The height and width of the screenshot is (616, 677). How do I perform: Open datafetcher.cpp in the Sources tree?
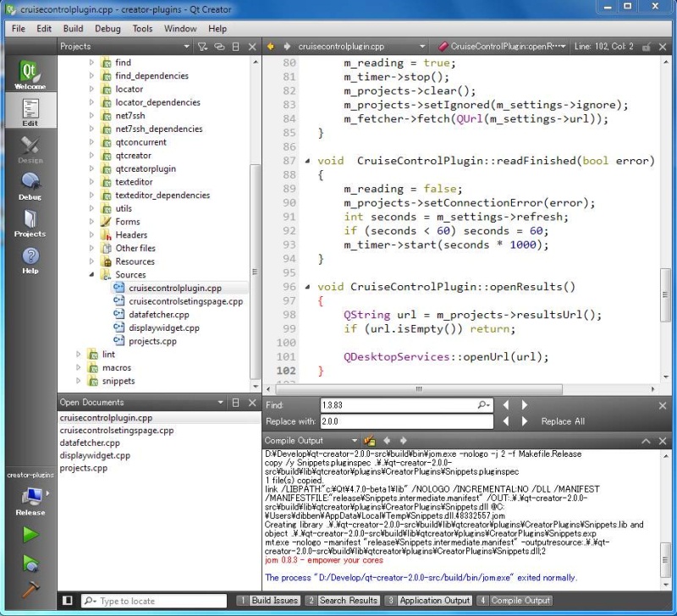pos(158,315)
